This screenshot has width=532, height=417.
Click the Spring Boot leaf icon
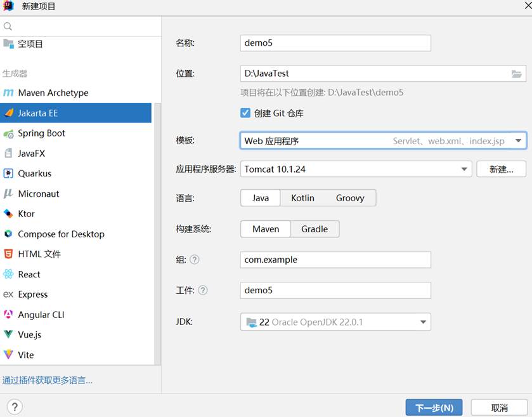pos(8,133)
